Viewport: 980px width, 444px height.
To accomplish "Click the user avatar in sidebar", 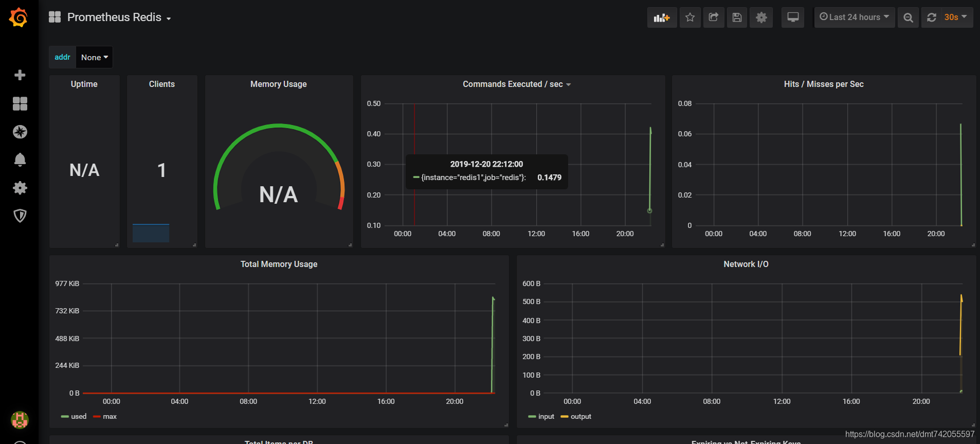I will pos(20,420).
